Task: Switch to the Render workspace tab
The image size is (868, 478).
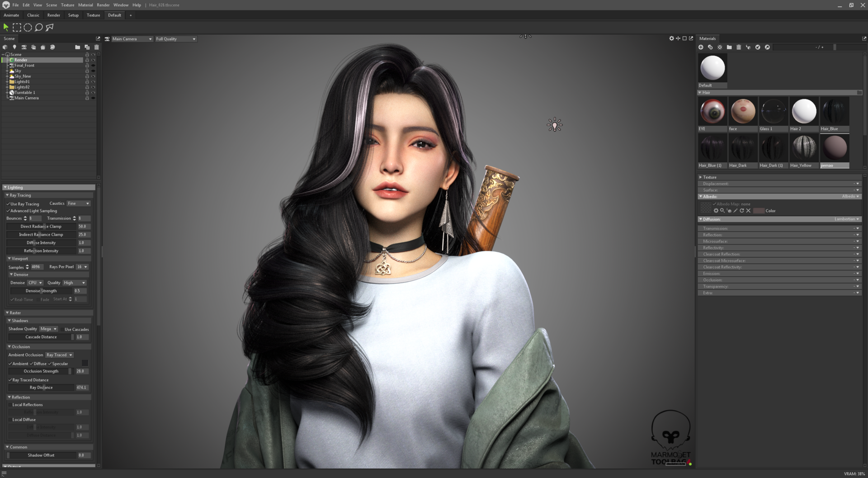Action: click(x=54, y=15)
